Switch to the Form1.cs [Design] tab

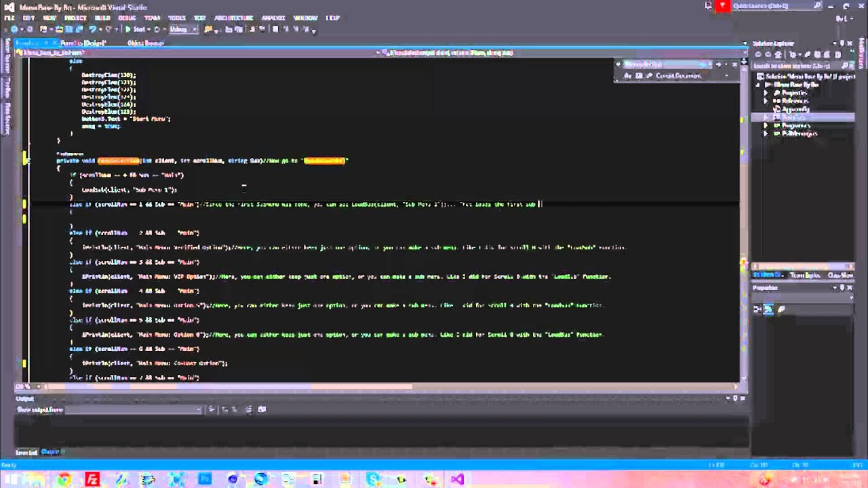point(82,43)
